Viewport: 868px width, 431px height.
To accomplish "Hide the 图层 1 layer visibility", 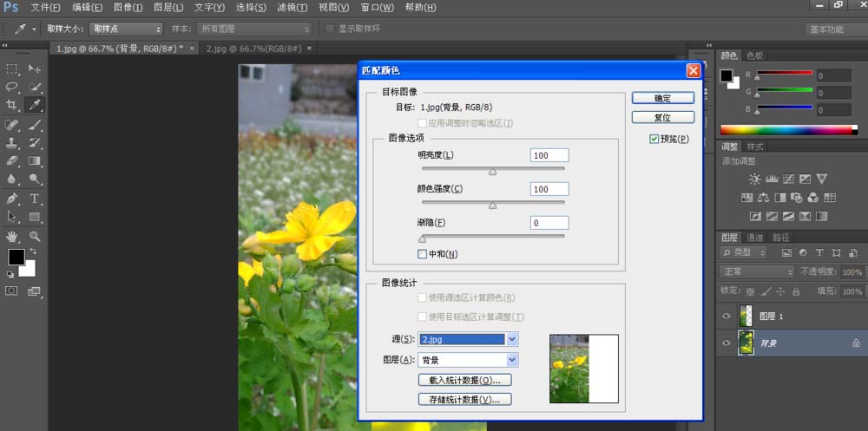I will click(x=727, y=317).
